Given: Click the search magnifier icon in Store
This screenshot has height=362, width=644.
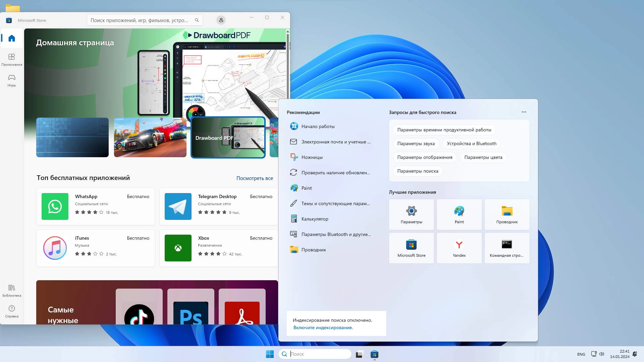Looking at the screenshot, I should [x=197, y=20].
